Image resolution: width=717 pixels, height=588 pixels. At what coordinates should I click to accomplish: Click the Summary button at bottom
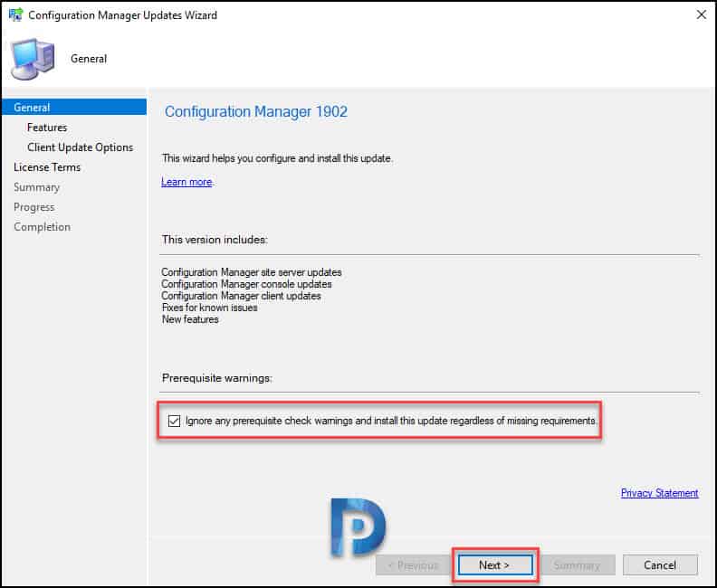[x=578, y=565]
